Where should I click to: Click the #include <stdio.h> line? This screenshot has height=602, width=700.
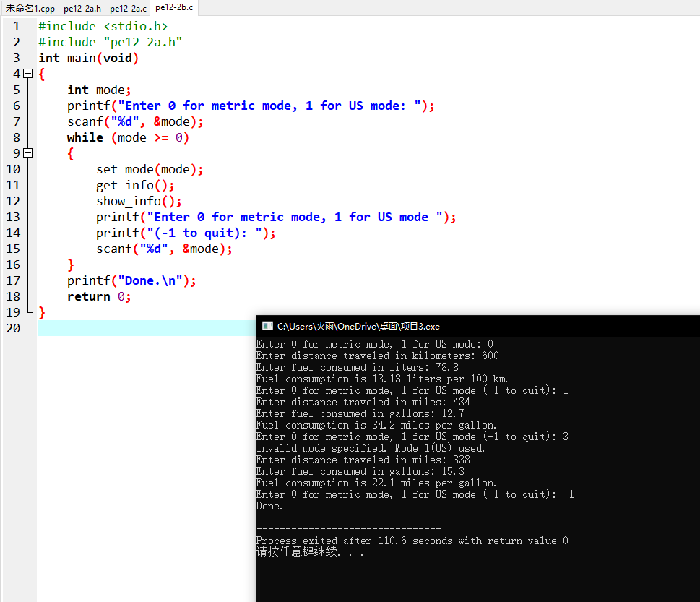(x=103, y=26)
